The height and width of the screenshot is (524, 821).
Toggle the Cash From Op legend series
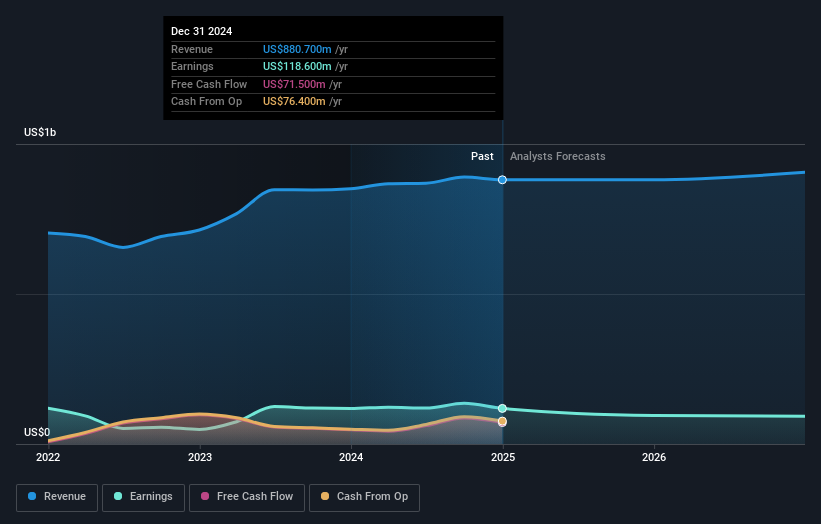[364, 497]
